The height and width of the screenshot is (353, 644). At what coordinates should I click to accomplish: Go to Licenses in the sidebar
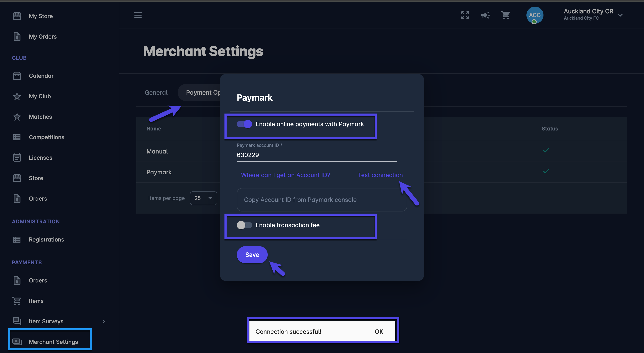(x=40, y=158)
